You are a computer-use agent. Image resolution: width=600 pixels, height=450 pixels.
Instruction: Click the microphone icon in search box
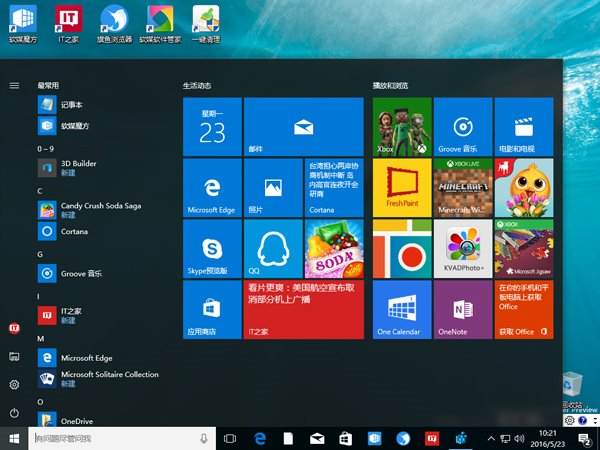point(204,439)
